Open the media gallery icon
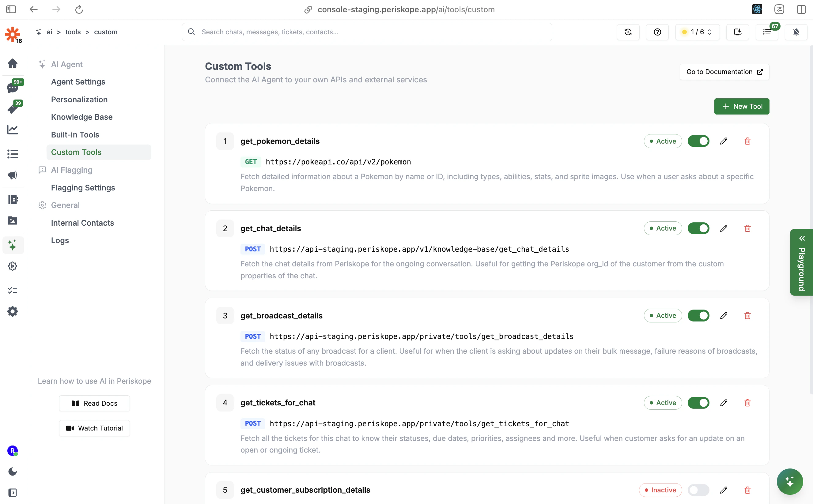This screenshot has width=813, height=504. coord(13,220)
